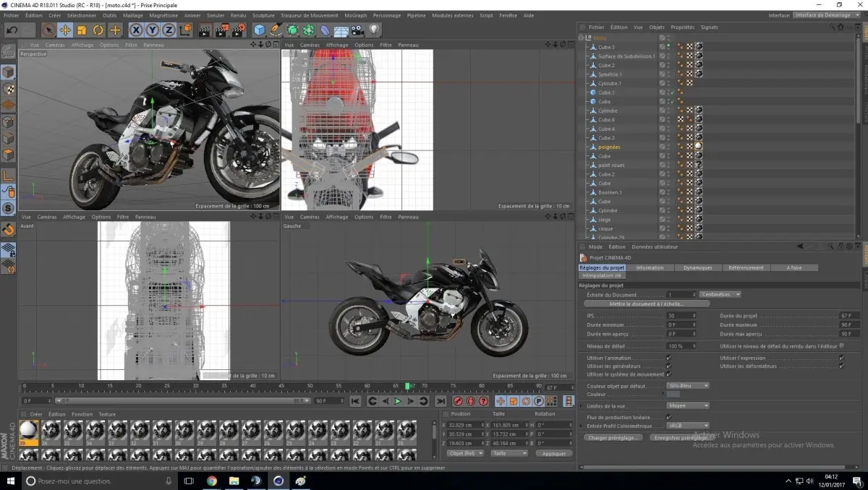Open the Gris-Bleu default color dropdown
The width and height of the screenshot is (868, 490).
(687, 386)
